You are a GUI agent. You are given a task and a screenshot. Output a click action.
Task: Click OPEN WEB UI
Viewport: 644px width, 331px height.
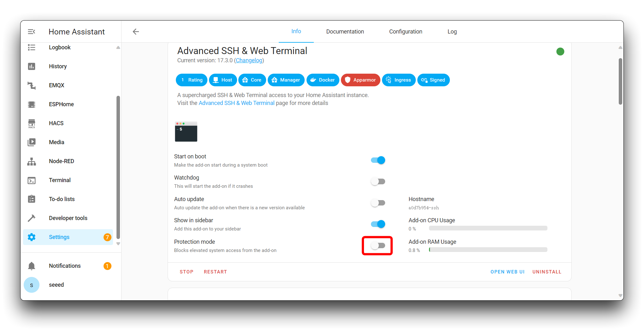click(x=508, y=272)
